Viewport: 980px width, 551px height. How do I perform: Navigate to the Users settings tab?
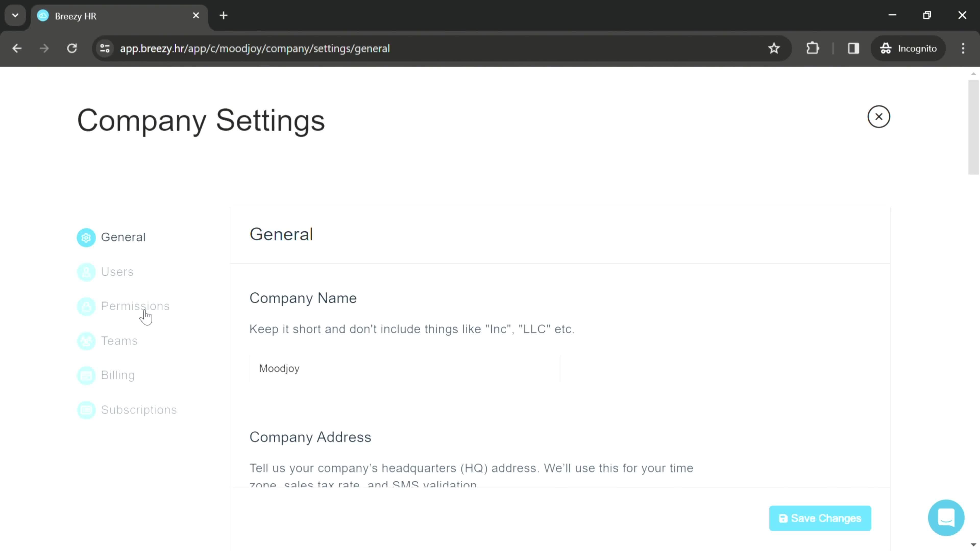pyautogui.click(x=117, y=271)
